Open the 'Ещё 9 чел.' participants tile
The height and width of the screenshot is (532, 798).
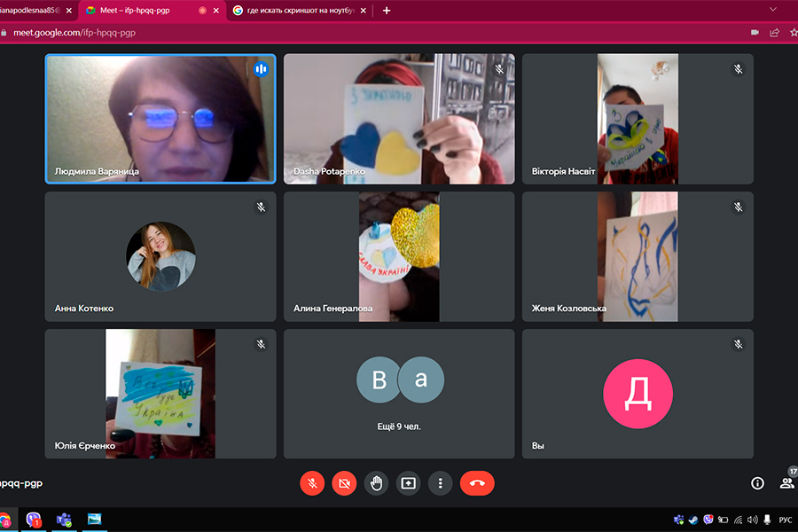click(399, 394)
